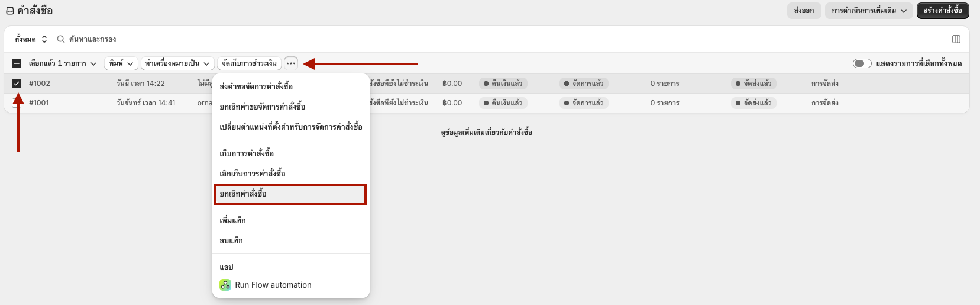Click the ทั้งหมด view sort arrows

click(44, 39)
